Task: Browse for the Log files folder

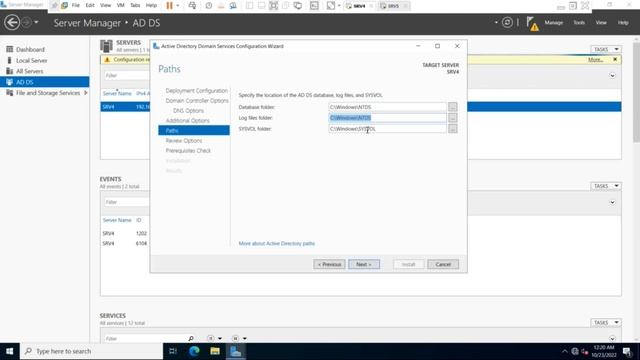Action: pyautogui.click(x=452, y=118)
